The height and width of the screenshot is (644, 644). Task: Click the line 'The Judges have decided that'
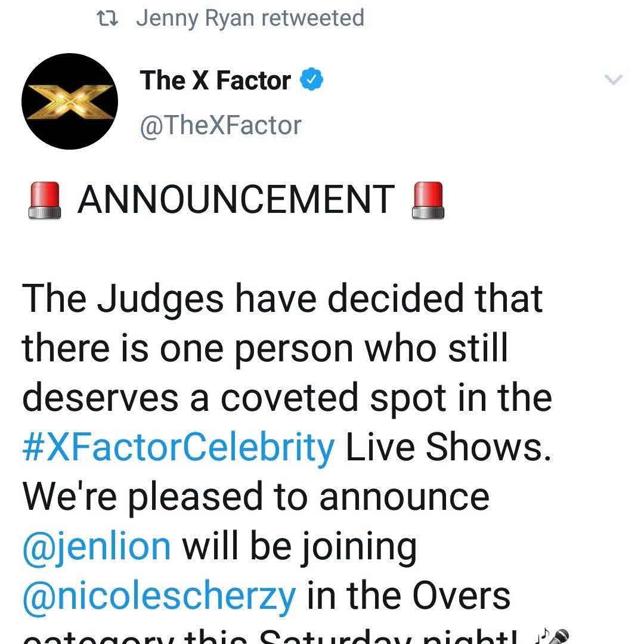click(x=283, y=299)
